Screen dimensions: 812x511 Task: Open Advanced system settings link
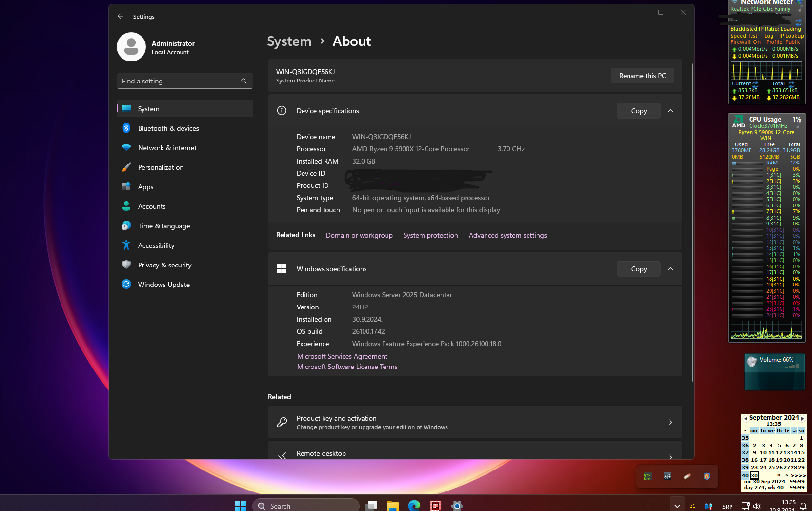pos(507,235)
